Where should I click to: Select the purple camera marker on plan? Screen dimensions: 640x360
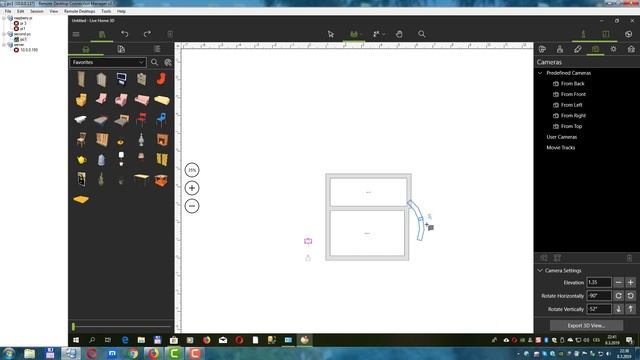[x=308, y=241]
